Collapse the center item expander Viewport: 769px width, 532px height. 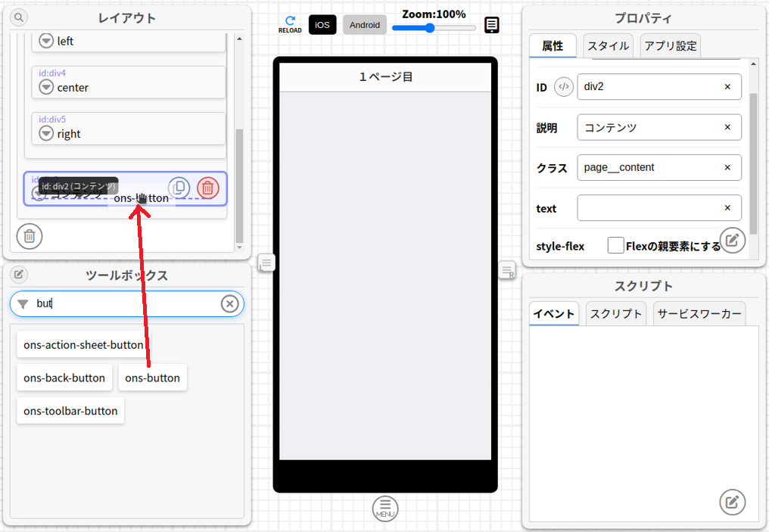(46, 88)
